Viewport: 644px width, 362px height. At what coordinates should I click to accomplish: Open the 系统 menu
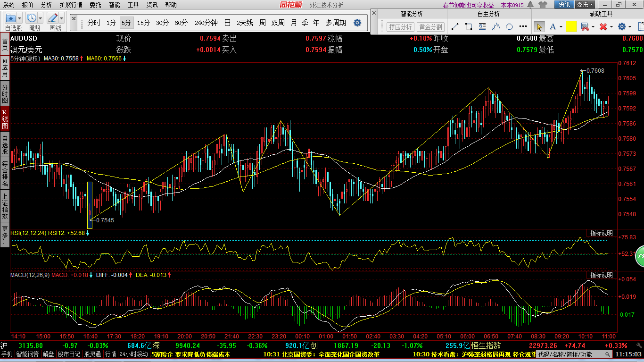8,5
